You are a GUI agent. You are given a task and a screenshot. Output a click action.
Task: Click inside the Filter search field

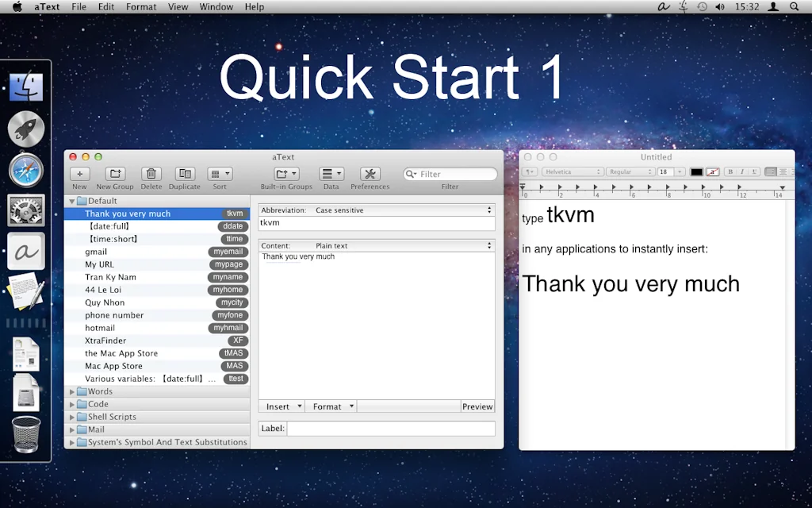[450, 173]
